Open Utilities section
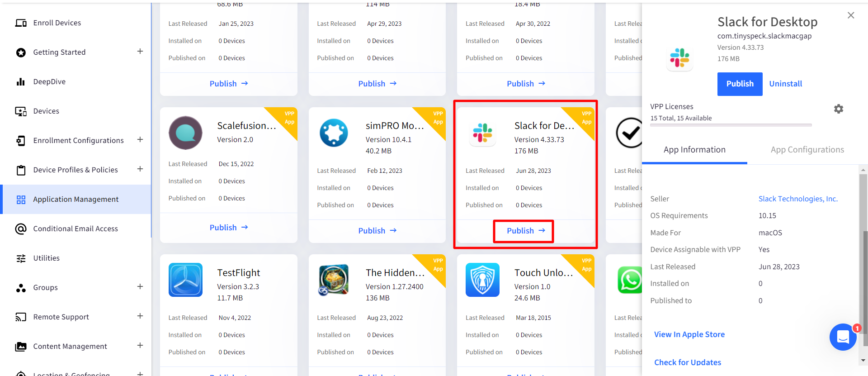The height and width of the screenshot is (376, 868). pyautogui.click(x=46, y=258)
